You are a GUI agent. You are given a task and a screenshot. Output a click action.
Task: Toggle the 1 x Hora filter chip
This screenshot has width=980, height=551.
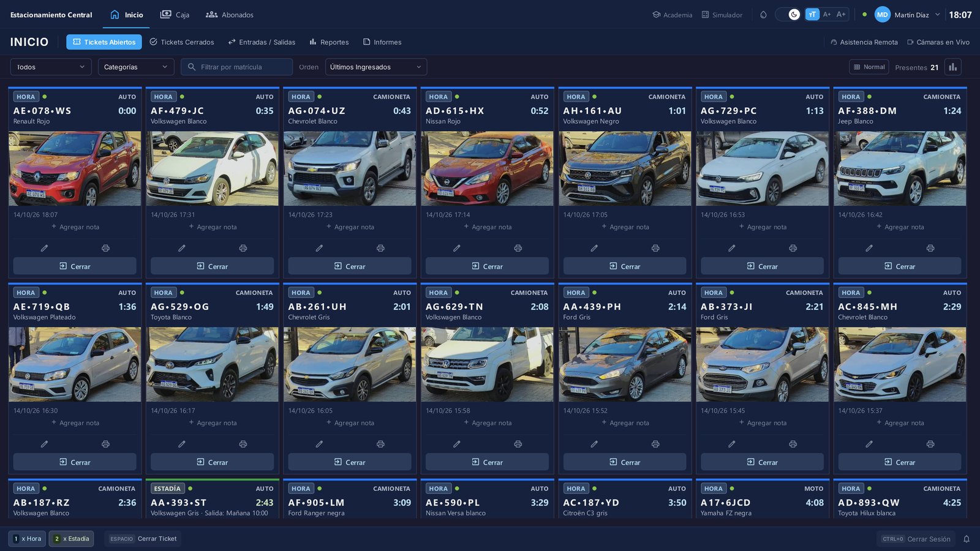pos(28,539)
